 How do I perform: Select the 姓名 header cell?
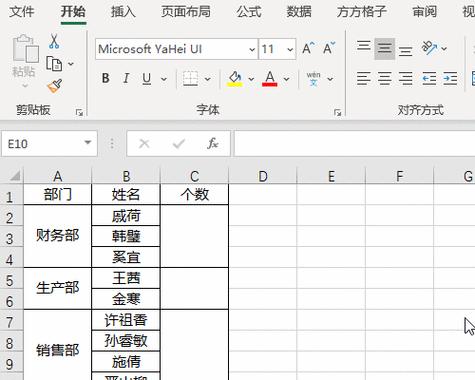(126, 194)
